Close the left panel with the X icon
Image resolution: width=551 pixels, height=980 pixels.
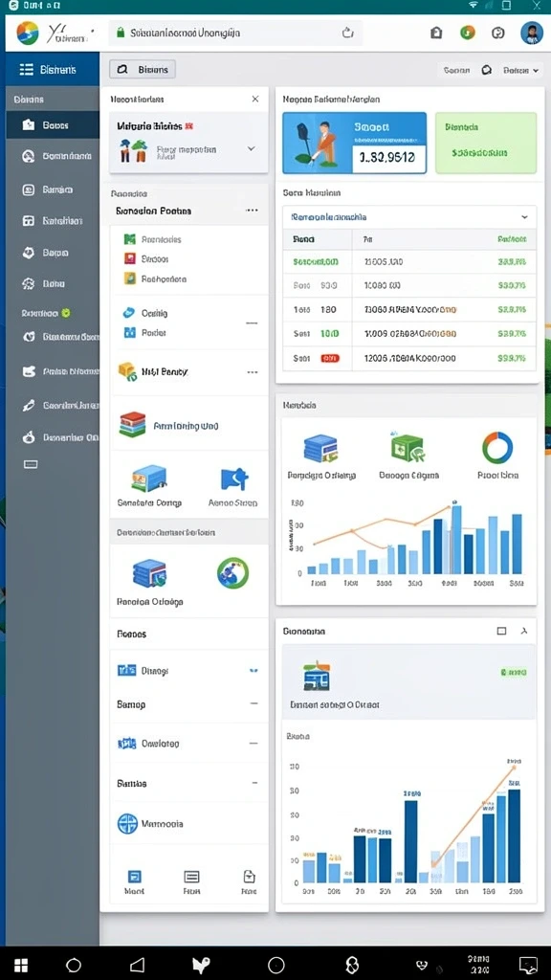pos(254,99)
